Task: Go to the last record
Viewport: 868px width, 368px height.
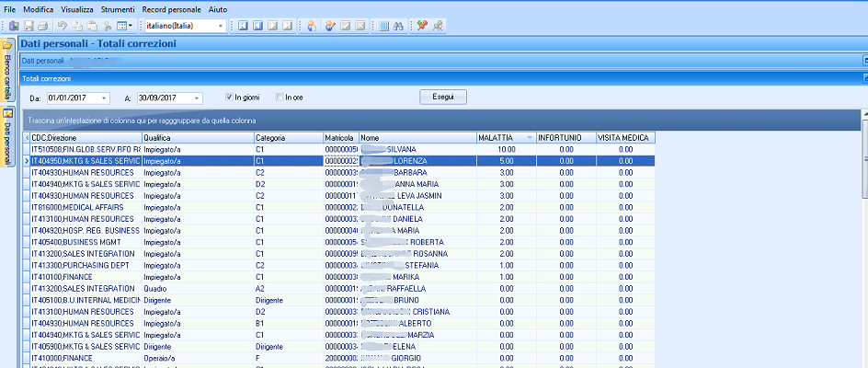Action: (289, 26)
